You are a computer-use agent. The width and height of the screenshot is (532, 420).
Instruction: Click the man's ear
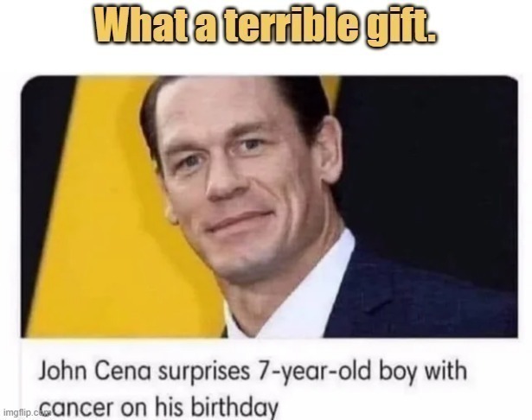(329, 150)
